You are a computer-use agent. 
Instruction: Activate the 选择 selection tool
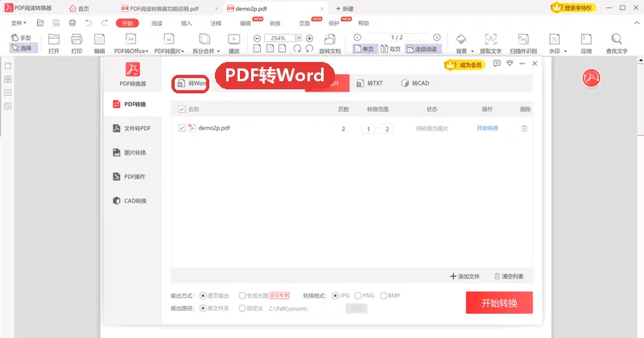click(23, 48)
